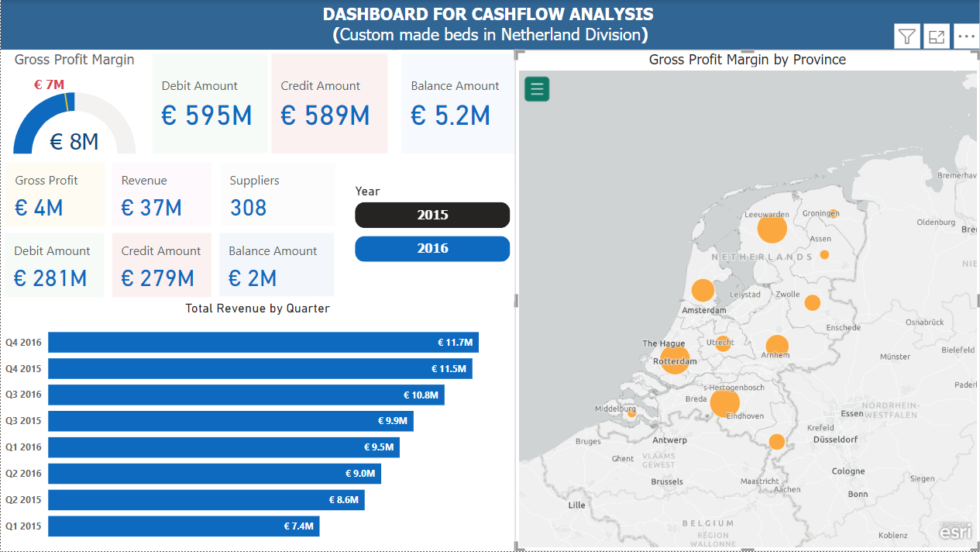Click the Gross Profit Margin gauge
Screen dimensions: 980x552
tap(74, 116)
